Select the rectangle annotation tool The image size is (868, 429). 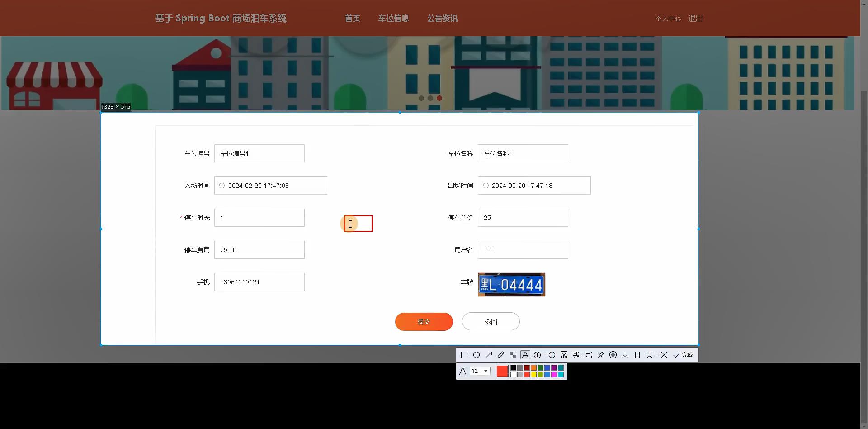(464, 355)
